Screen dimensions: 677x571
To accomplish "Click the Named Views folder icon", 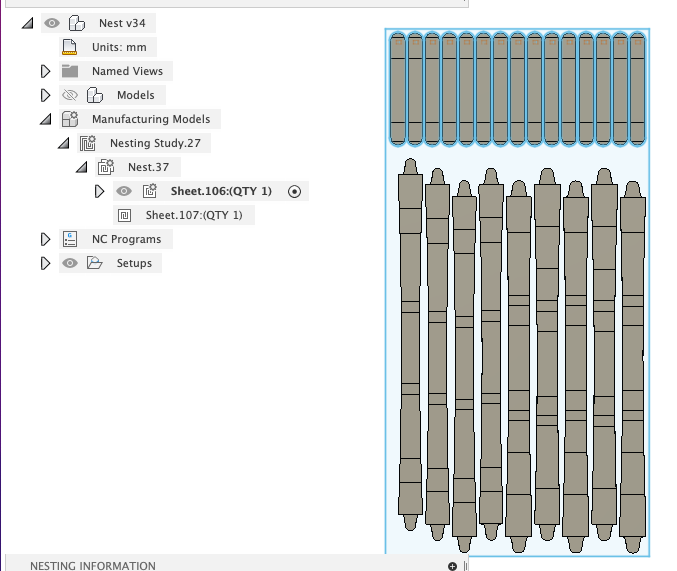I will coord(70,71).
